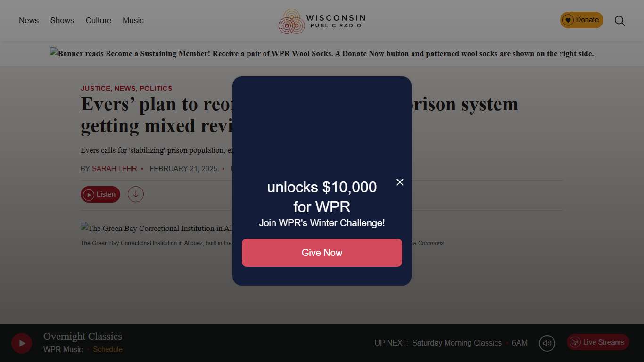Click the Donate heart button
The height and width of the screenshot is (362, 644).
coord(581,20)
